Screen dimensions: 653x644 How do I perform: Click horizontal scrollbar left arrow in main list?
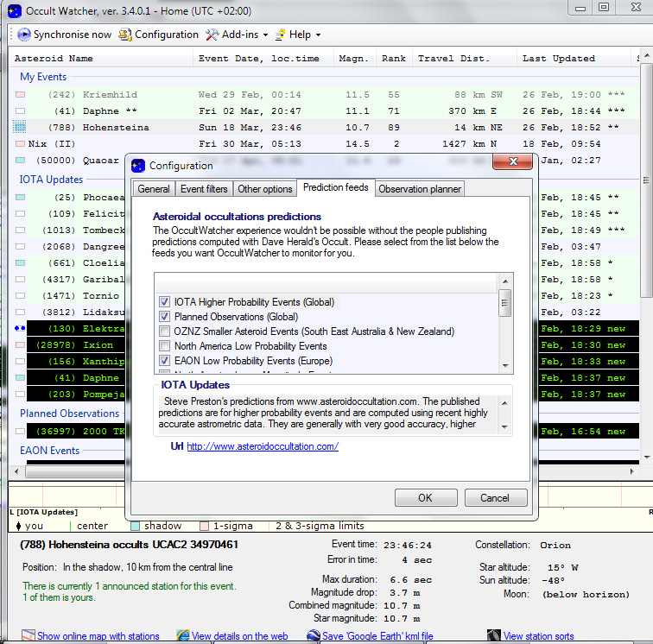point(16,471)
